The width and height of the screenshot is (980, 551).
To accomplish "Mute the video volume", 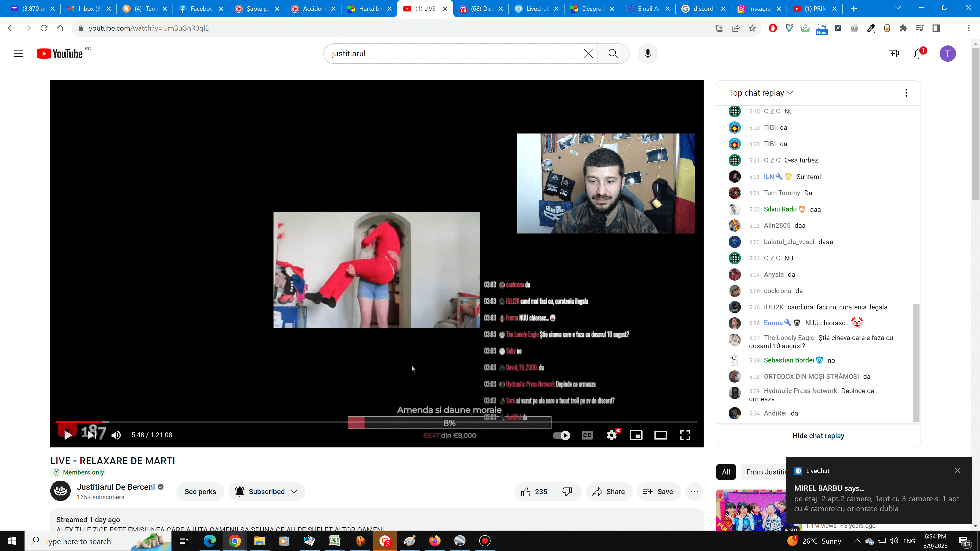I will (x=116, y=435).
